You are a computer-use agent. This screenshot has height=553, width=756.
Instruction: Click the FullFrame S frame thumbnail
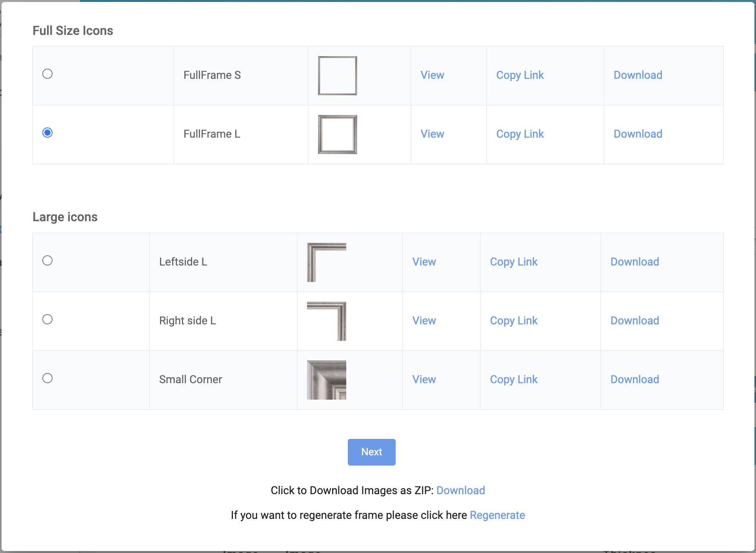[338, 76]
